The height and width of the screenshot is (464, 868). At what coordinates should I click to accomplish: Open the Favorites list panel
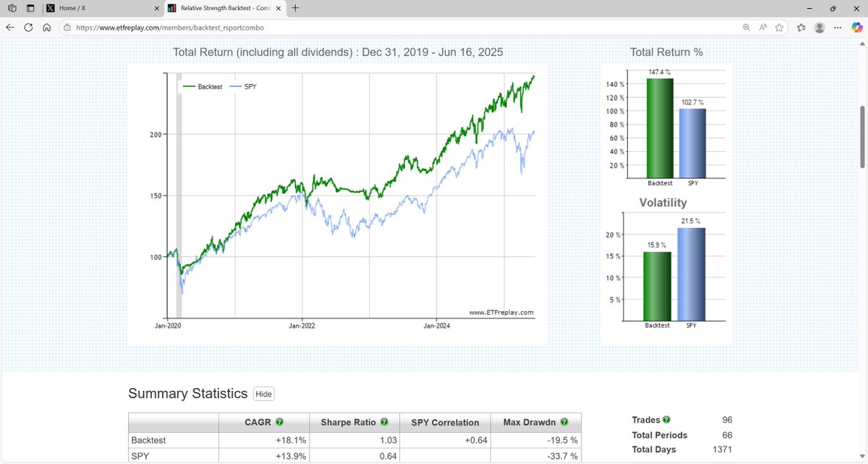point(800,27)
